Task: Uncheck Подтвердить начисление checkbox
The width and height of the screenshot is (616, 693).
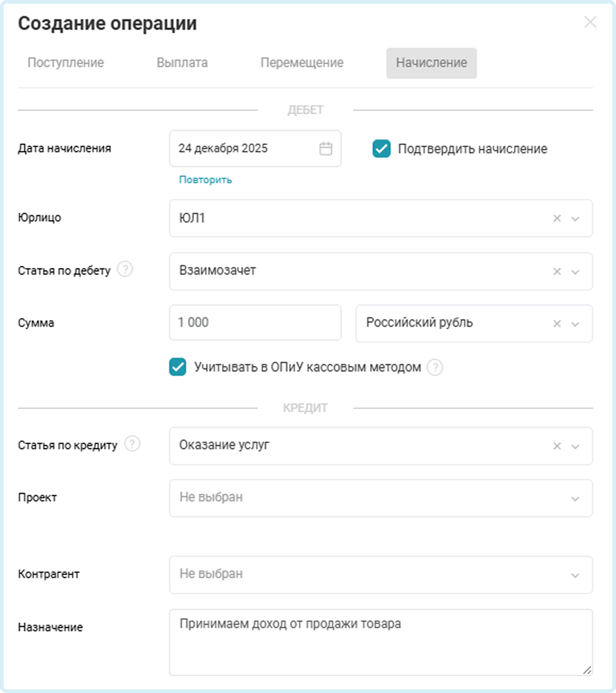Action: (x=381, y=149)
